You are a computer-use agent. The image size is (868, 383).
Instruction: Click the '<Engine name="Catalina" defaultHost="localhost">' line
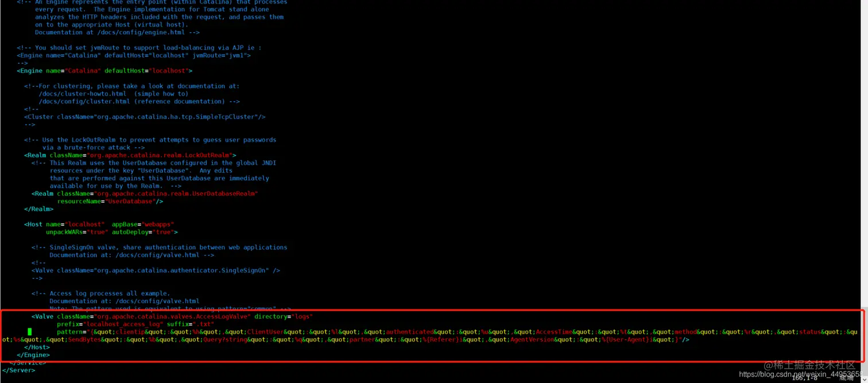[104, 71]
